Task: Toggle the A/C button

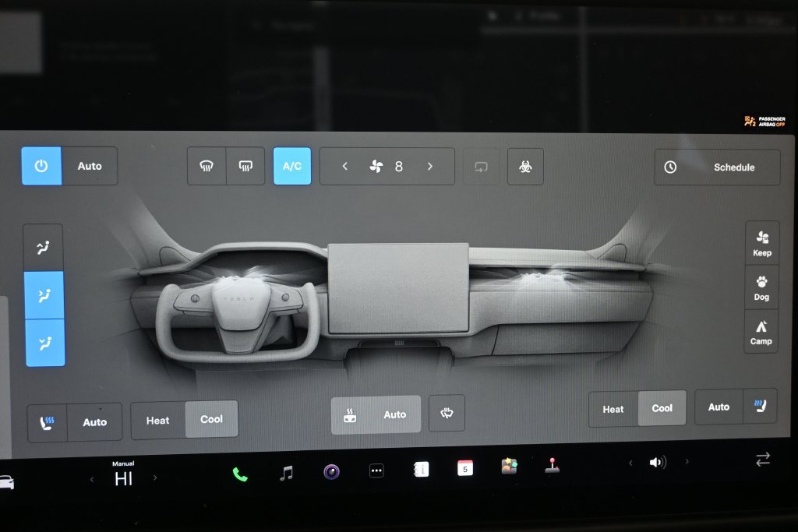Action: [x=292, y=167]
